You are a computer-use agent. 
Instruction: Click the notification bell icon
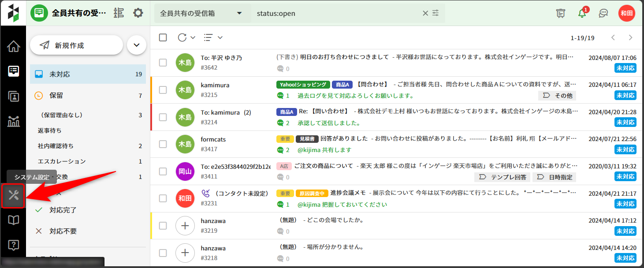(x=582, y=13)
